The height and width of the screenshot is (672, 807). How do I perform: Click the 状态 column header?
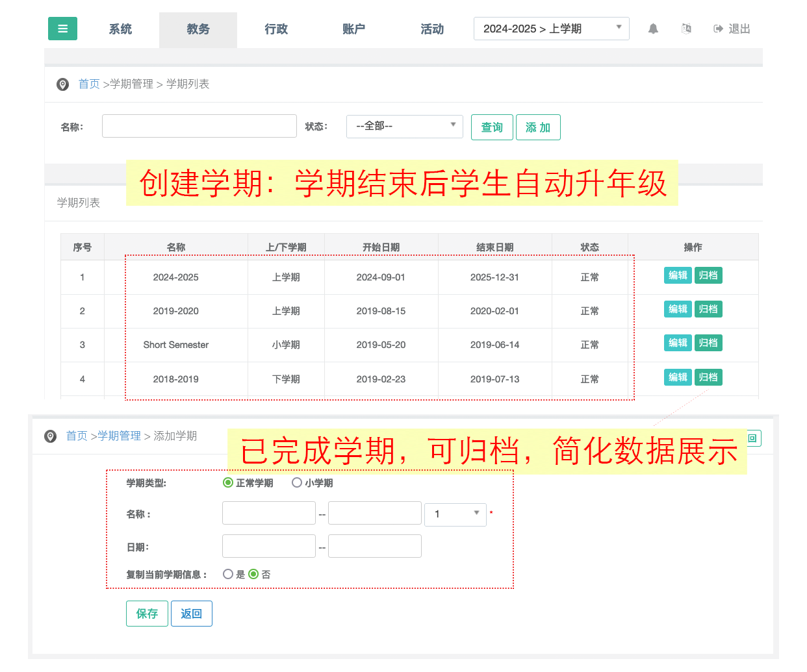click(x=590, y=247)
